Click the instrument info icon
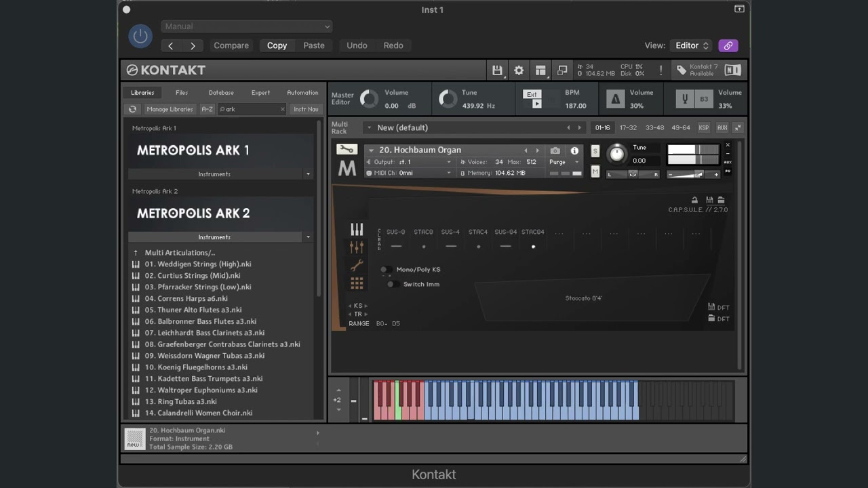The image size is (868, 488). click(574, 150)
